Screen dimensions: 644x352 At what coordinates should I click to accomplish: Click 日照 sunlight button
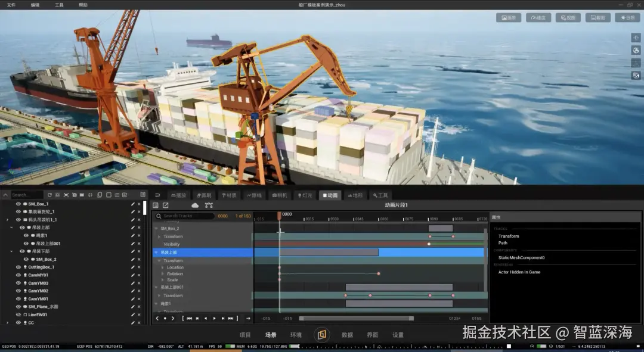click(627, 18)
